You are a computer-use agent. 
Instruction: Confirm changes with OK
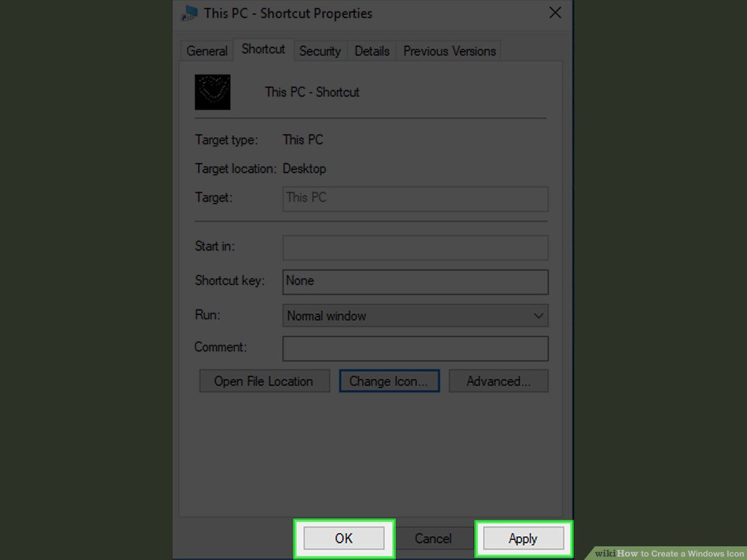coord(344,538)
